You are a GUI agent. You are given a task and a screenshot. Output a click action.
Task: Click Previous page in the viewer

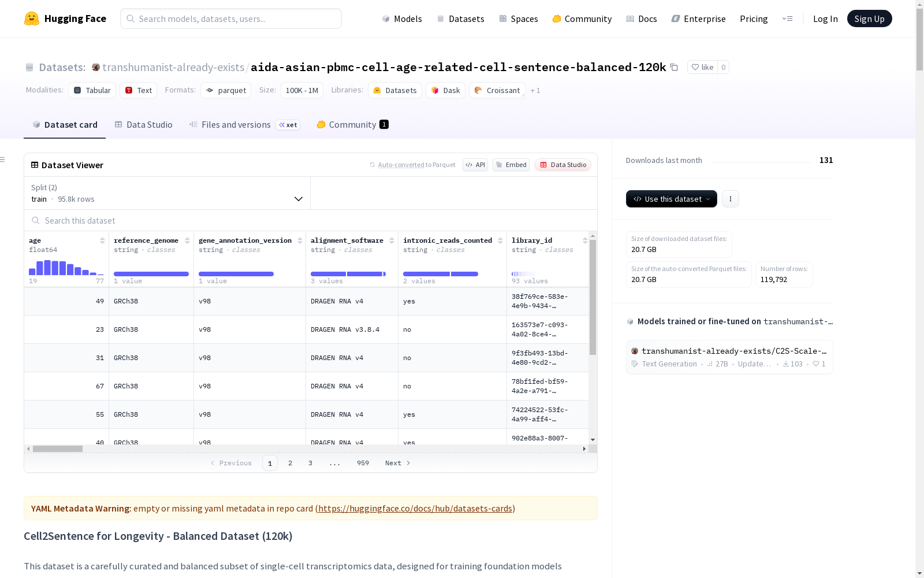[231, 463]
